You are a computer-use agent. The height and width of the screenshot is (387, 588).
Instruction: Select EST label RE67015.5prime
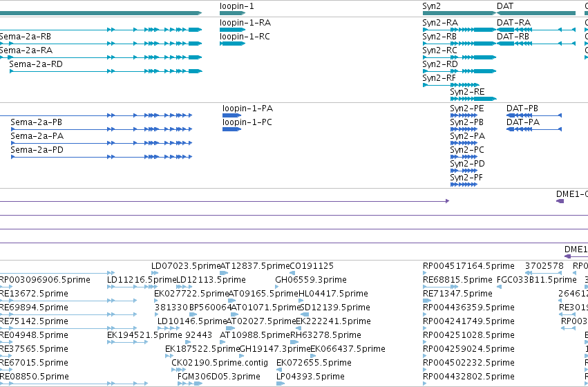click(x=34, y=363)
